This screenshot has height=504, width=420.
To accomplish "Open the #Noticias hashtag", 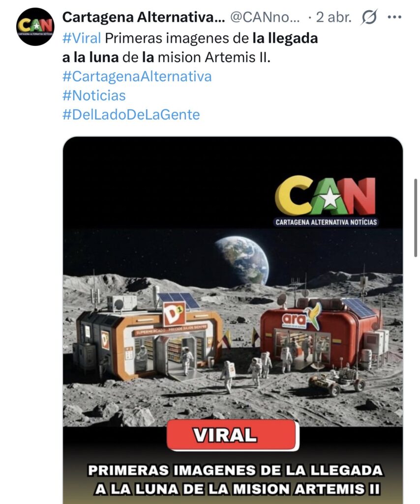I will point(94,95).
